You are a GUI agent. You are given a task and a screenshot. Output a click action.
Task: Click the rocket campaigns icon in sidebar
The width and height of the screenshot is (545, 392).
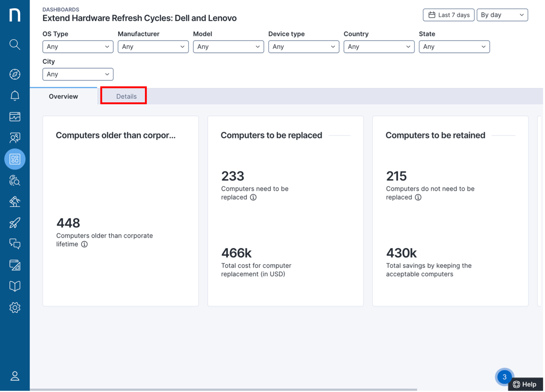tap(15, 223)
